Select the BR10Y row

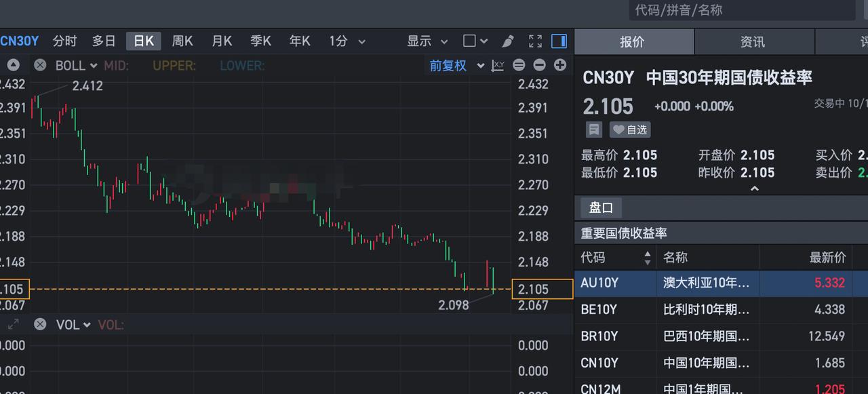pyautogui.click(x=721, y=336)
